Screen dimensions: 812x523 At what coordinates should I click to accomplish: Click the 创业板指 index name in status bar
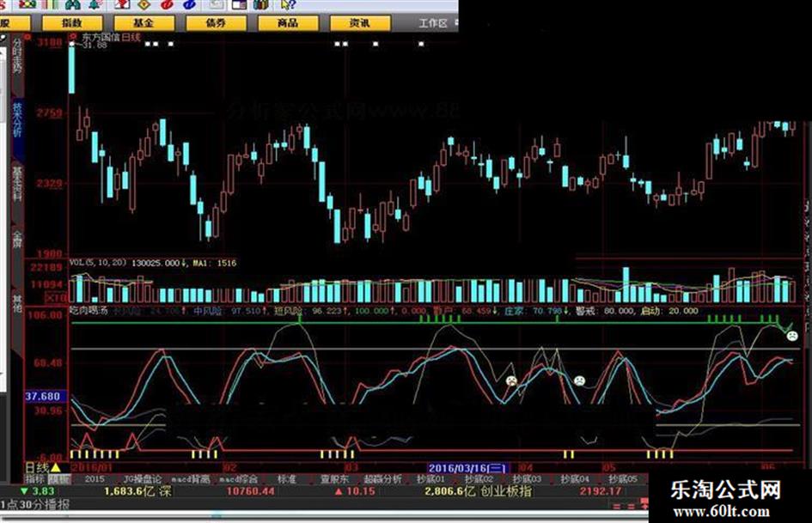506,491
